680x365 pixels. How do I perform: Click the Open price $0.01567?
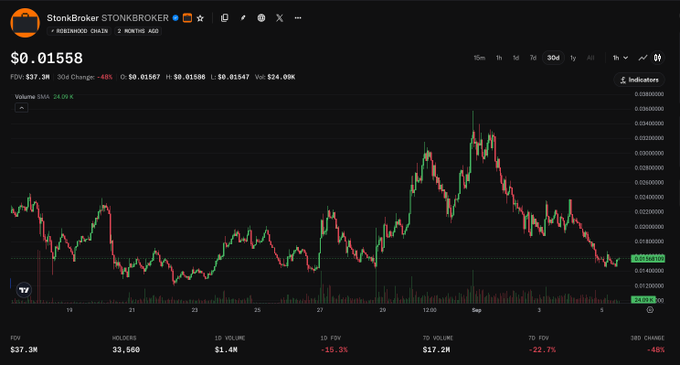[144, 77]
